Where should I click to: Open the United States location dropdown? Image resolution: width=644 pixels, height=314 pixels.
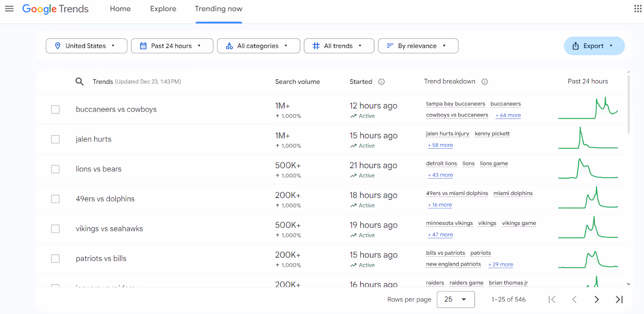pyautogui.click(x=87, y=46)
